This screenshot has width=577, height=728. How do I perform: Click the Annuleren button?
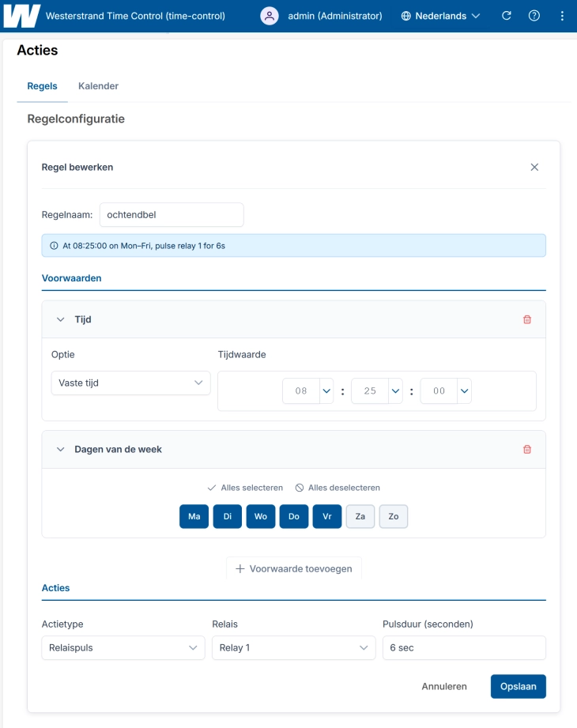[x=444, y=686]
